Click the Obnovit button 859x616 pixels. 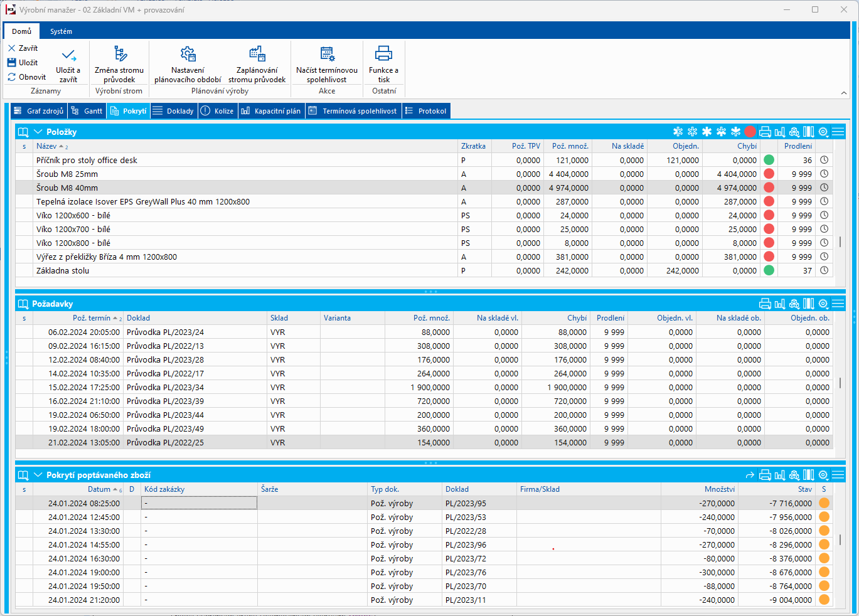(x=26, y=77)
